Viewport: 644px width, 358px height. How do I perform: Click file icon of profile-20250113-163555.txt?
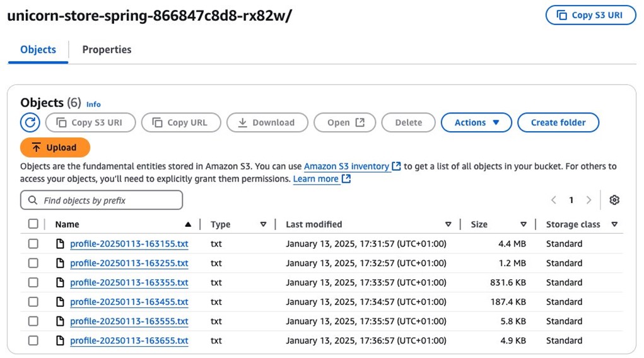60,321
